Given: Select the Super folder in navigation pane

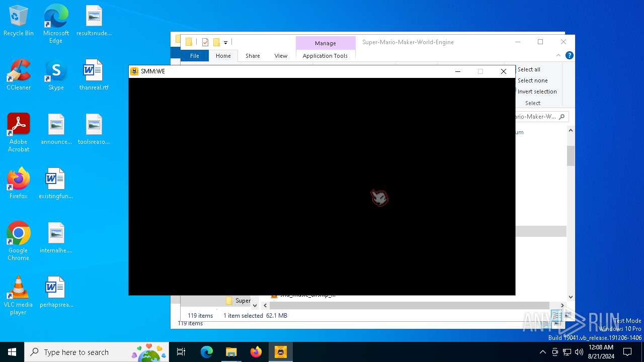Looking at the screenshot, I should 238,301.
